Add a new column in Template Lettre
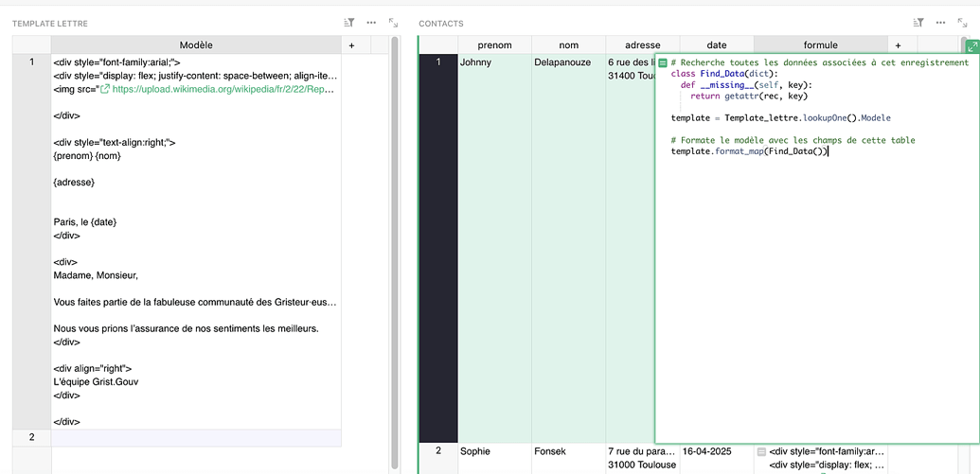980x474 pixels. 352,45
